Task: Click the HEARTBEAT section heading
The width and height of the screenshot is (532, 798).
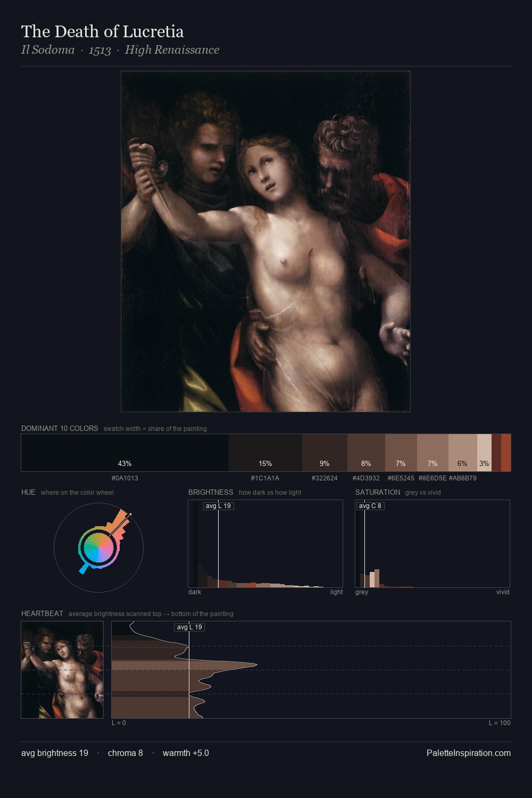Action: pos(42,613)
